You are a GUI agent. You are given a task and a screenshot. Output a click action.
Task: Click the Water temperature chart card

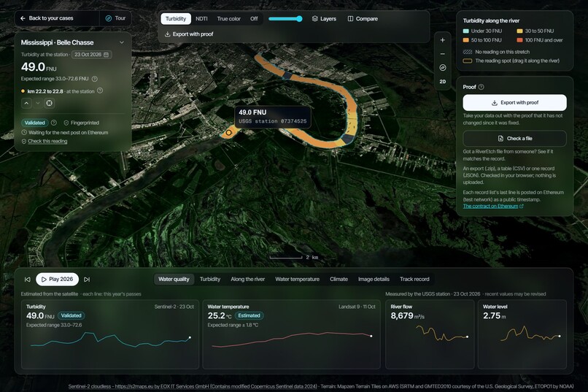[x=291, y=334]
